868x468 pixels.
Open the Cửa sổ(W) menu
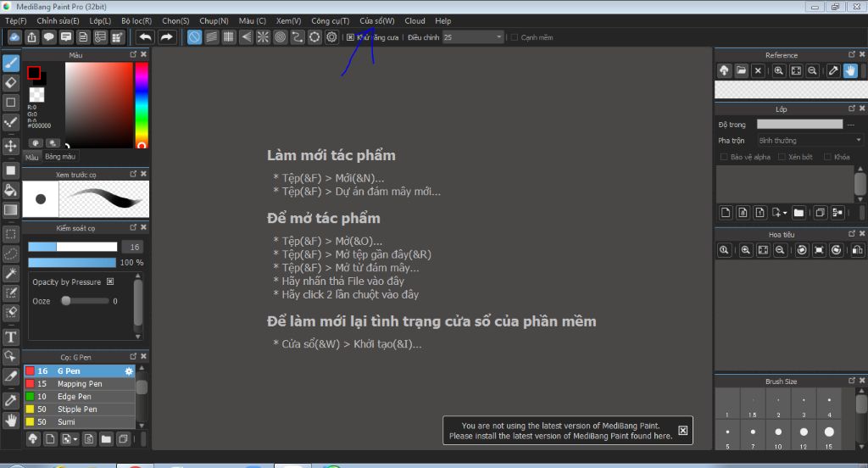click(x=377, y=21)
